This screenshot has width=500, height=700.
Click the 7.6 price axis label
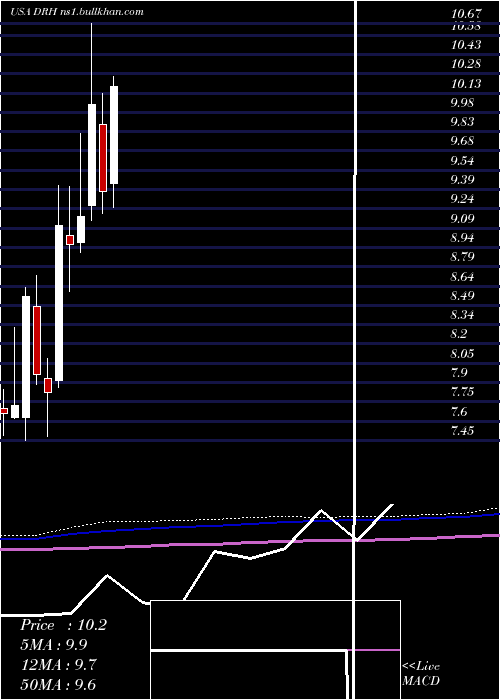(x=459, y=412)
